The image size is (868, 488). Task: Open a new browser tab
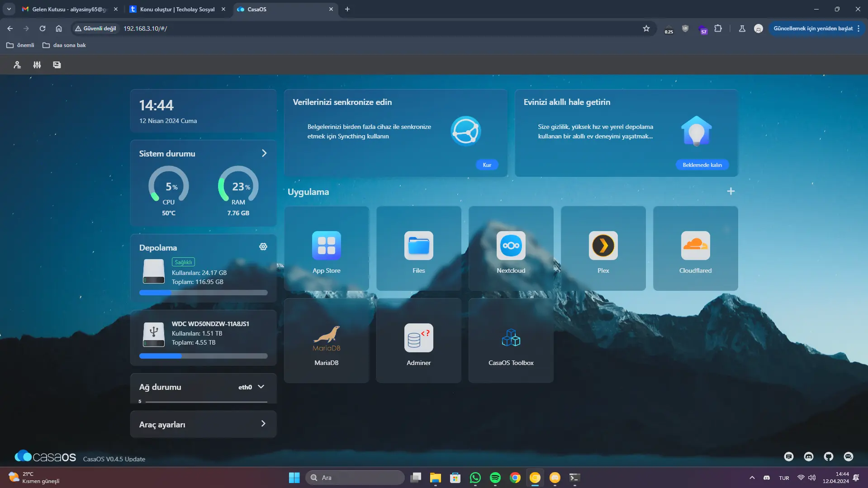click(347, 9)
